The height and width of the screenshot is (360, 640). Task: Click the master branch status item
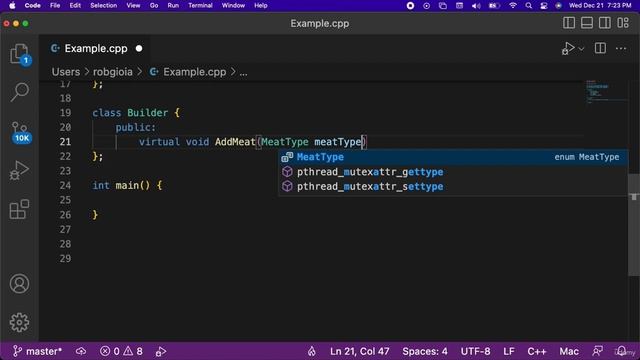pos(37,351)
